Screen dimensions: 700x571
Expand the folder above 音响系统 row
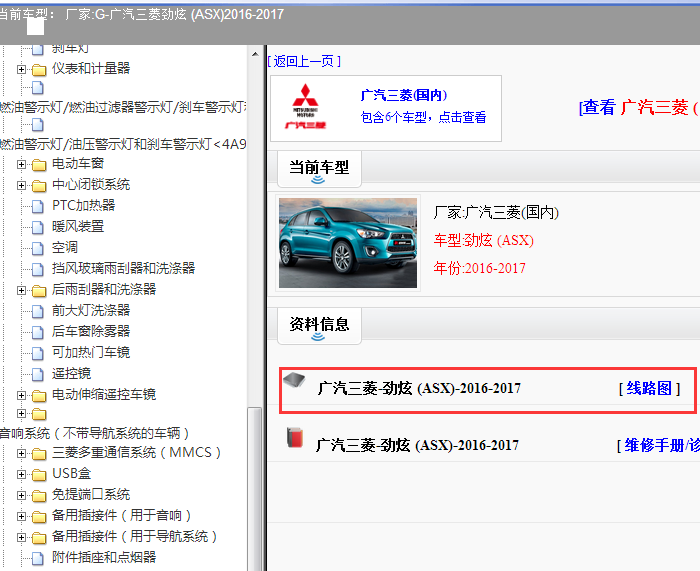click(21, 413)
